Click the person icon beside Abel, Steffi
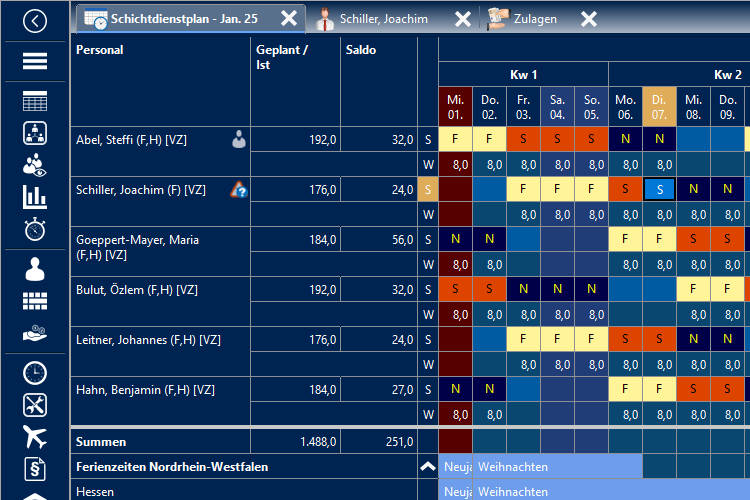 238,140
